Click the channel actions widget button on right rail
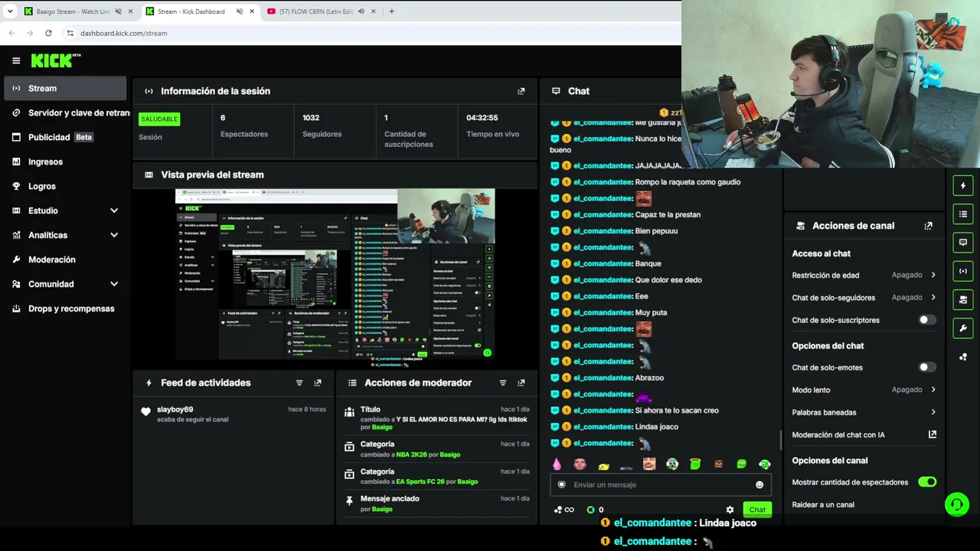Image resolution: width=980 pixels, height=551 pixels. (x=963, y=299)
